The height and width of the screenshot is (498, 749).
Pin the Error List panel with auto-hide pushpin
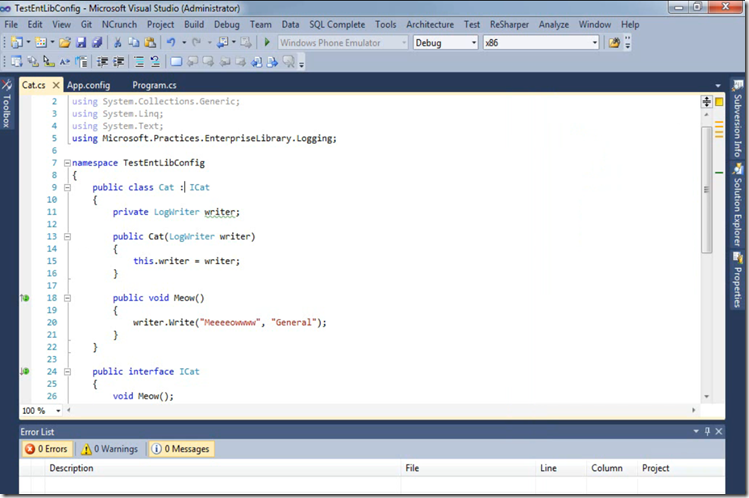707,432
